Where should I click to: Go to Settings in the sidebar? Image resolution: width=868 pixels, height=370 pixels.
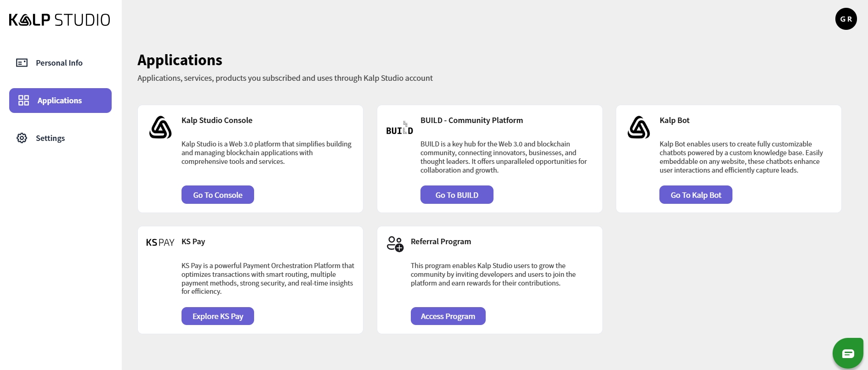coord(50,138)
